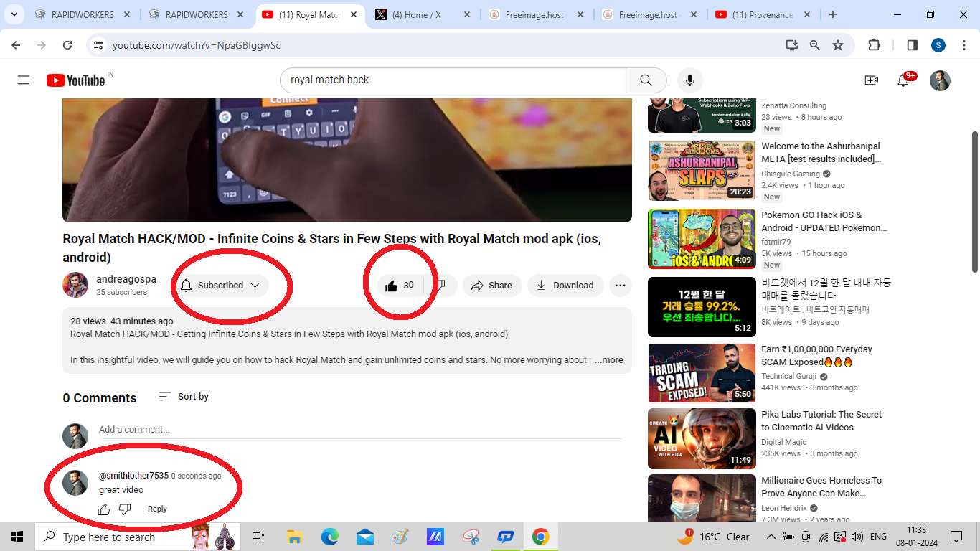Open commenter @smithlother7535's profile
Screen dimensions: 980x551
pos(133,476)
